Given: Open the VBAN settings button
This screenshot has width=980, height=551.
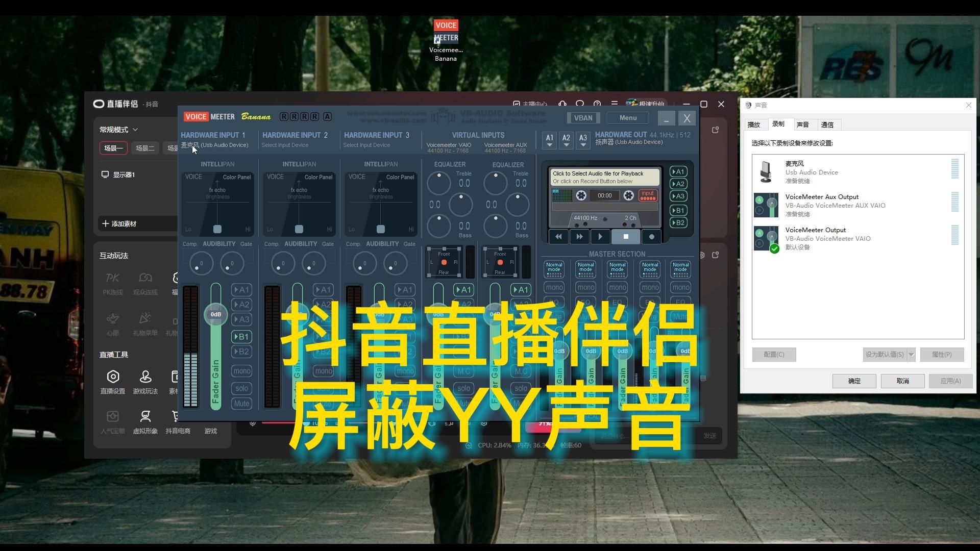Looking at the screenshot, I should (583, 118).
